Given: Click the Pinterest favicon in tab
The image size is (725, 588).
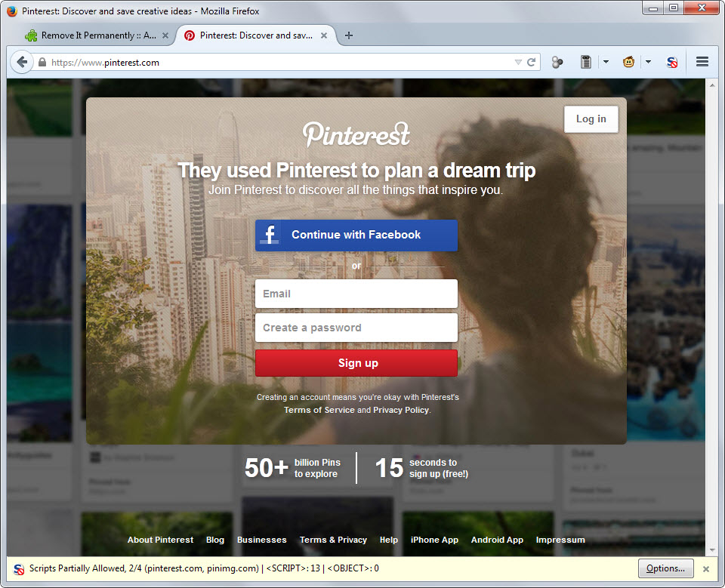Looking at the screenshot, I should (189, 35).
